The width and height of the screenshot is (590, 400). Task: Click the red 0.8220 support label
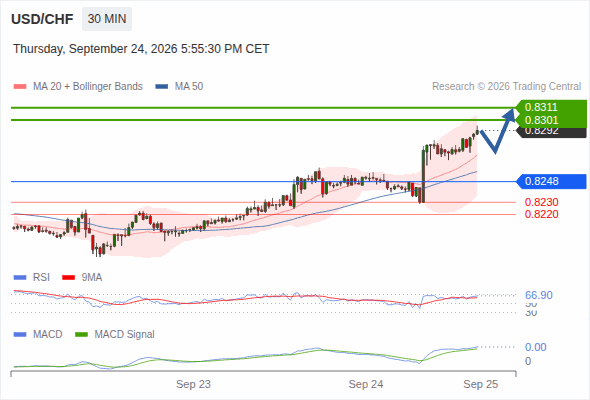coord(541,214)
